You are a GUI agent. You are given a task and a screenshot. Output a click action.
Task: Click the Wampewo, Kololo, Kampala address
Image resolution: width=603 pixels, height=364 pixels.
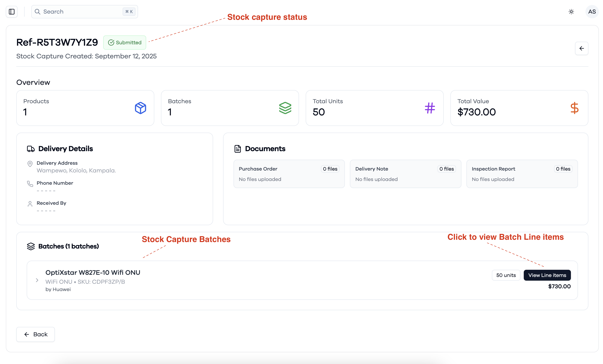pos(76,171)
